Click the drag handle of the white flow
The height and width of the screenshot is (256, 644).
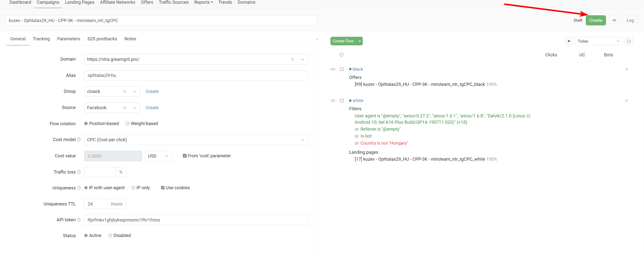pyautogui.click(x=333, y=101)
